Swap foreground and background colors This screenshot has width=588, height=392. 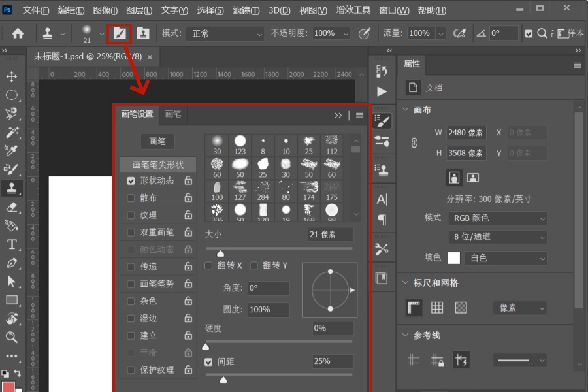coord(17,373)
